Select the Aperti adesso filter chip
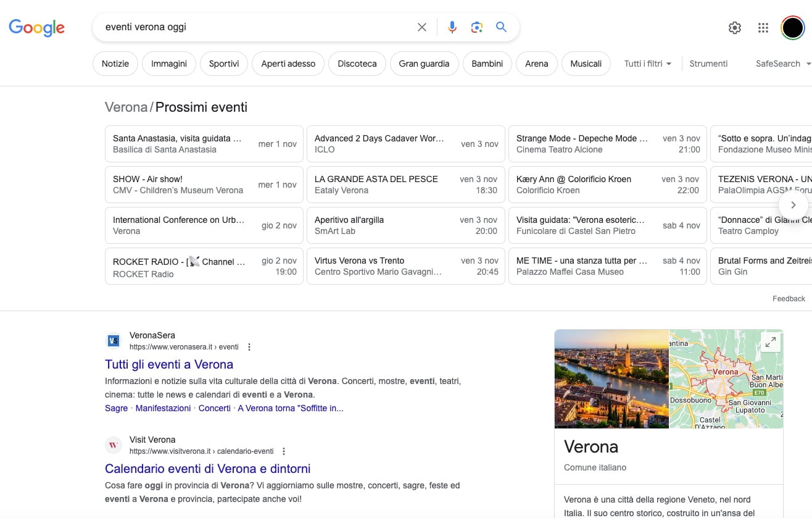Screen dimensions: 812x518 [288, 64]
